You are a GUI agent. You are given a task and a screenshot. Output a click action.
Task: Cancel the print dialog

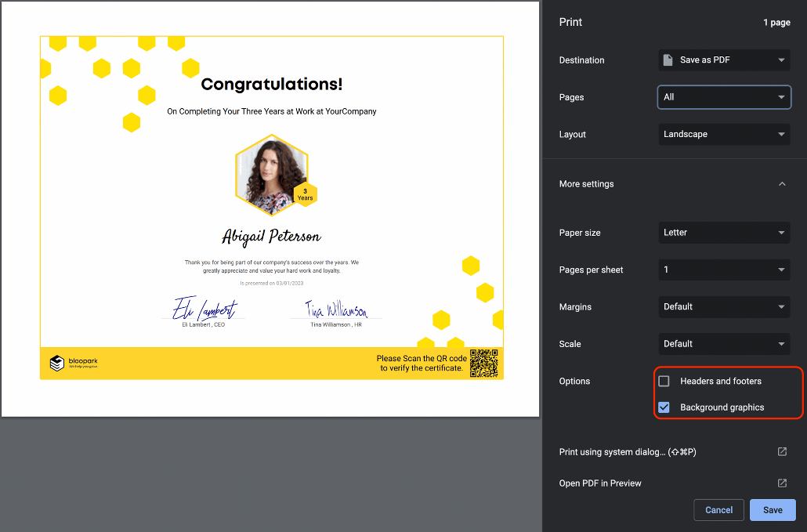click(x=718, y=510)
